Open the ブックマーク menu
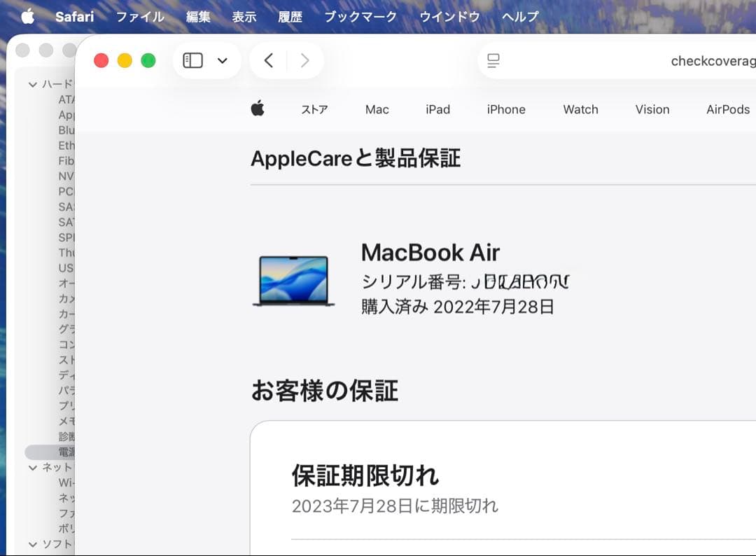Screen dimensions: 756x556 [360, 17]
